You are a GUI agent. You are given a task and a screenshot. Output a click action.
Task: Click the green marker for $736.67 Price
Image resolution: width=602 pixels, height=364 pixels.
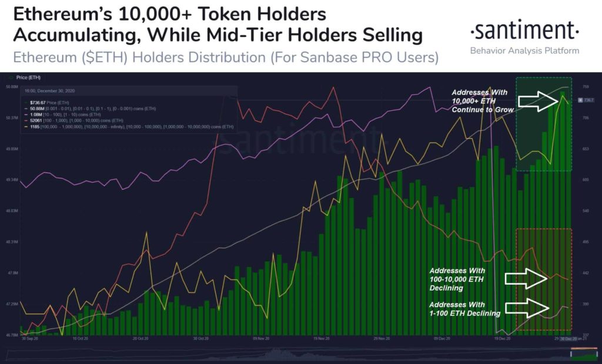coord(26,103)
